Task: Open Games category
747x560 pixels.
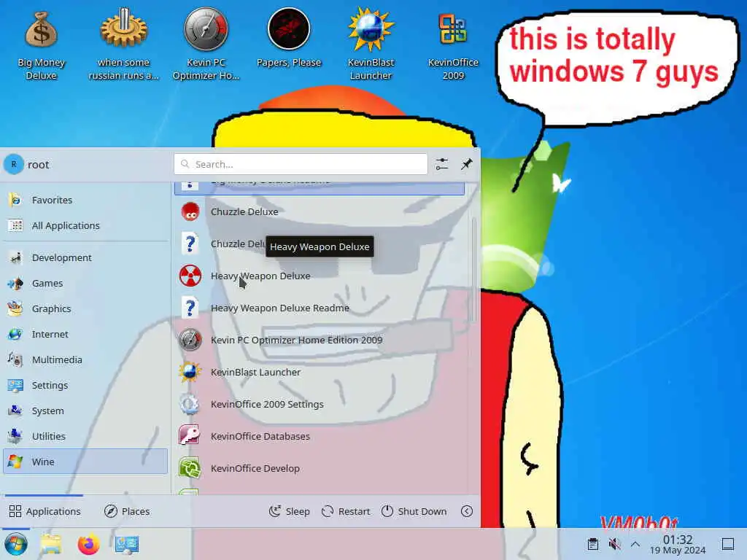Action: (86, 284)
